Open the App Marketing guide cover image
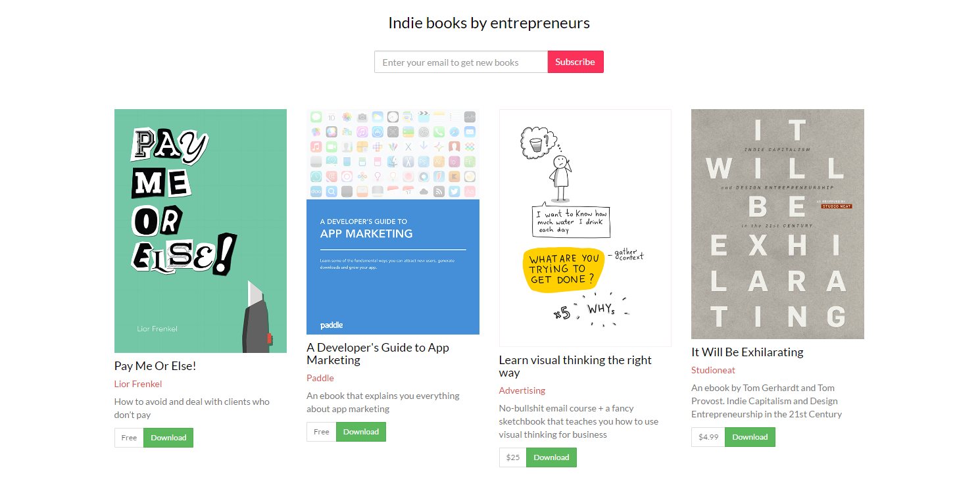The image size is (980, 489). point(393,221)
